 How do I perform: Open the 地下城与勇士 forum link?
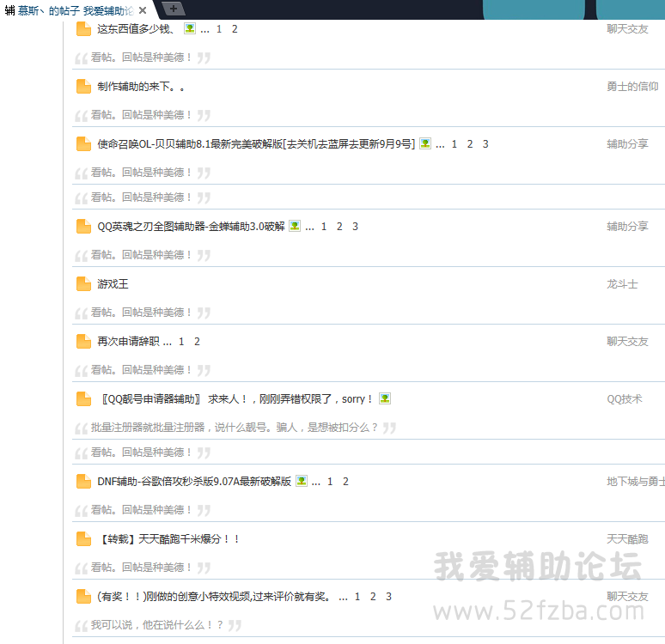click(636, 482)
